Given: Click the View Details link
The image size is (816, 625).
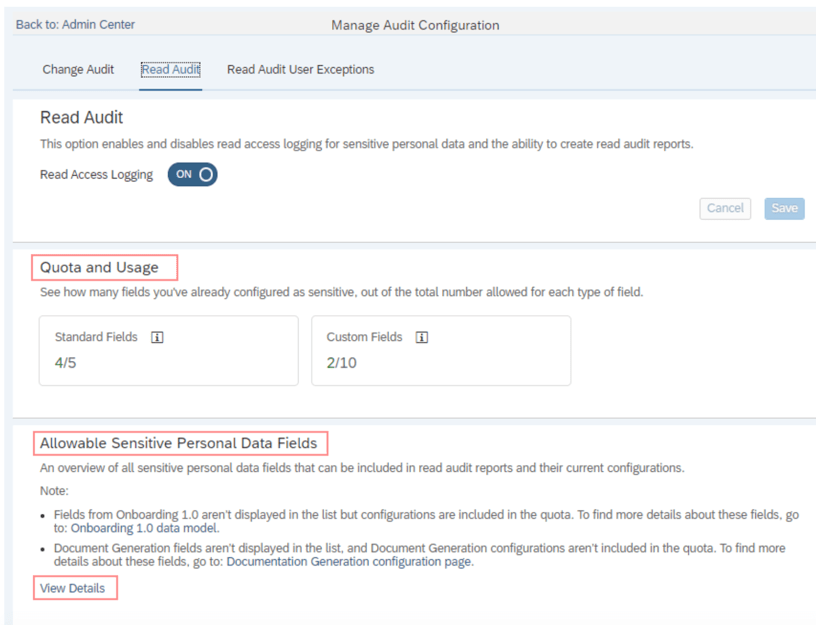Looking at the screenshot, I should tap(73, 588).
